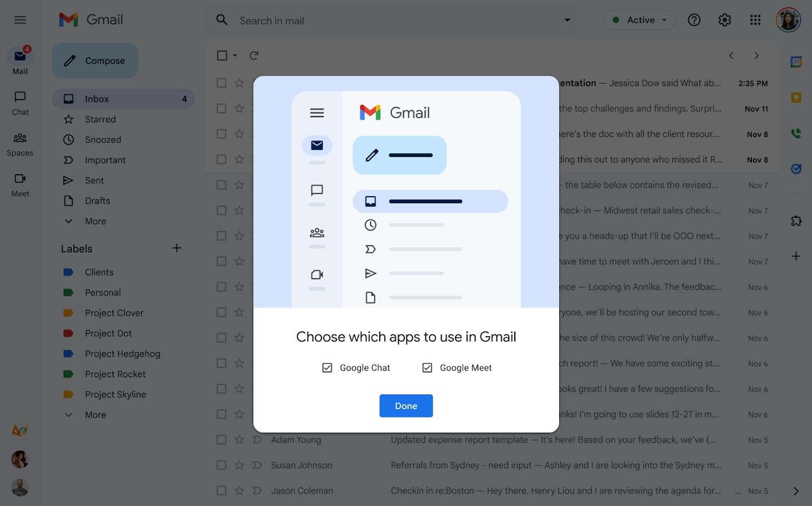Switch to the Spaces tab

point(20,144)
